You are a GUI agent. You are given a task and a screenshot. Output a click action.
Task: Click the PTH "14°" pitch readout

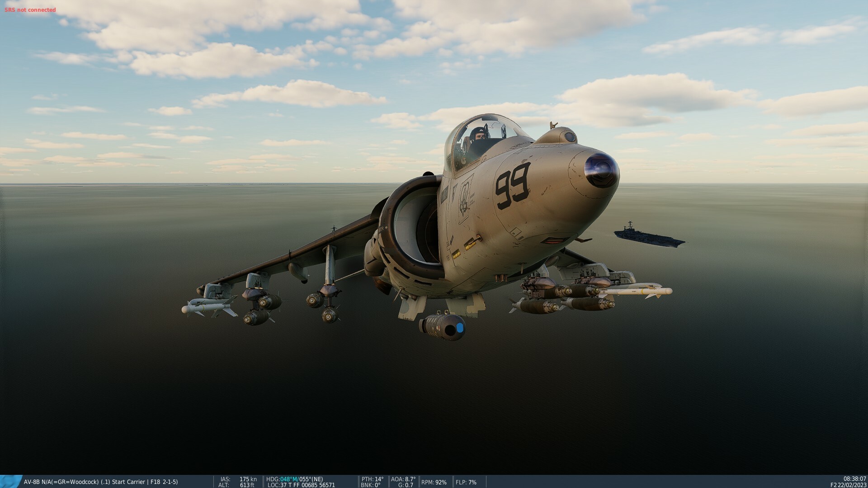pos(379,479)
